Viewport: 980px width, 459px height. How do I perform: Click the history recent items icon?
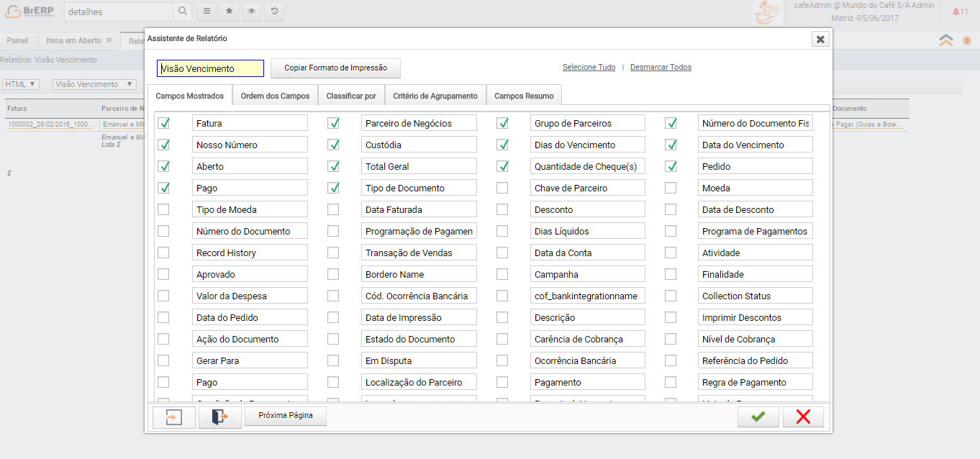tap(273, 12)
